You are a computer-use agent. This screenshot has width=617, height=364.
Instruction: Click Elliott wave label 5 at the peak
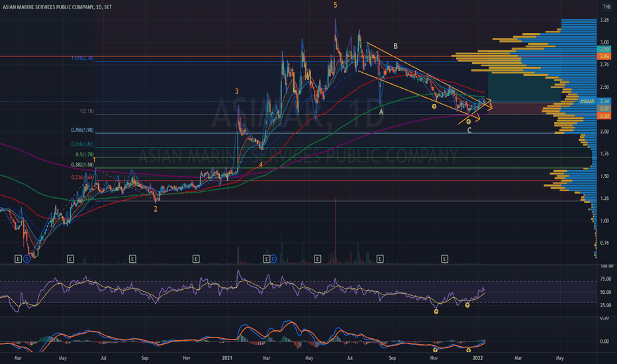[x=335, y=5]
